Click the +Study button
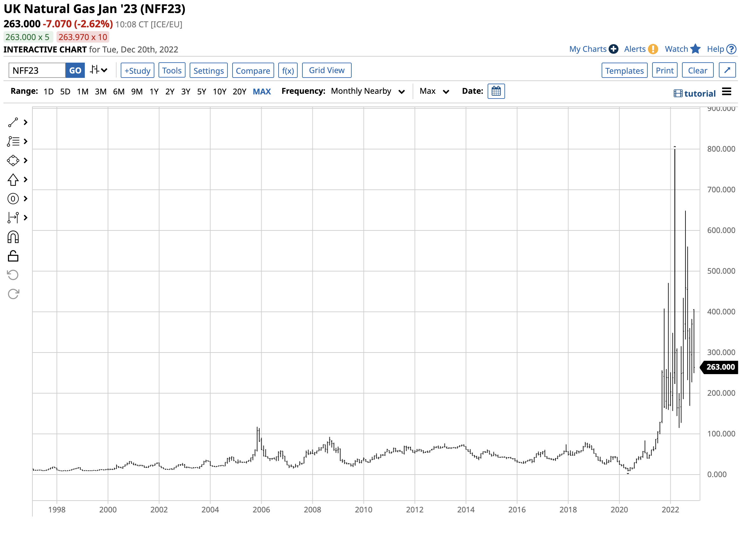Image resolution: width=756 pixels, height=534 pixels. click(138, 71)
